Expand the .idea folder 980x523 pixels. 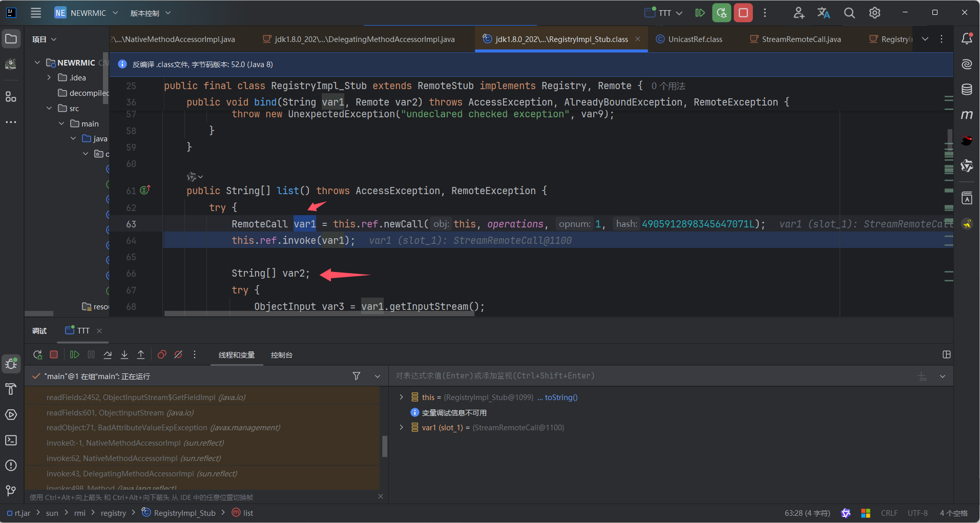pos(49,77)
